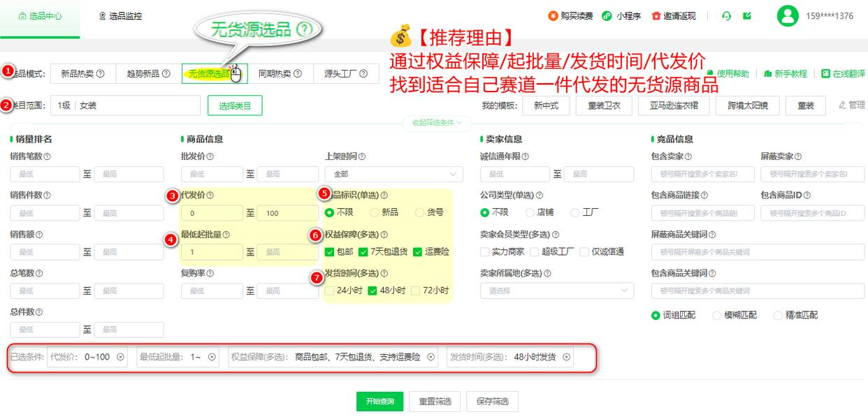Select 工厂 radio under 公司类型
The image size is (868, 419).
575,212
